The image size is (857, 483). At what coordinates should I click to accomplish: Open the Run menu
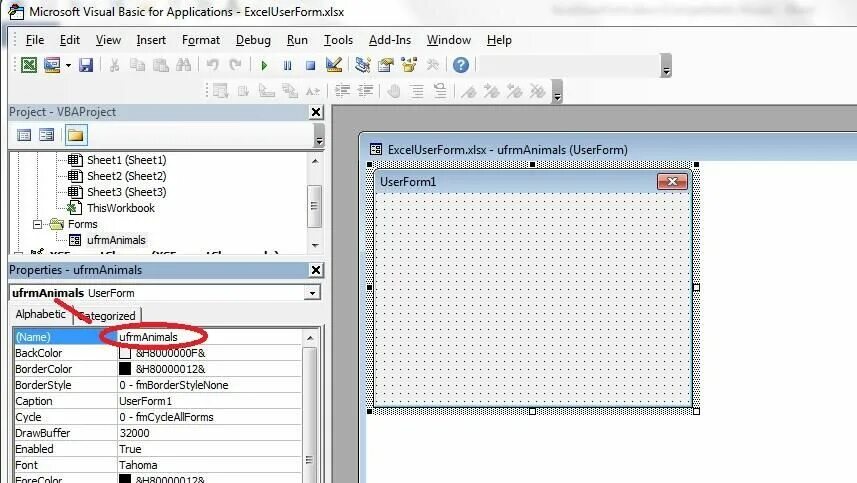pos(297,40)
